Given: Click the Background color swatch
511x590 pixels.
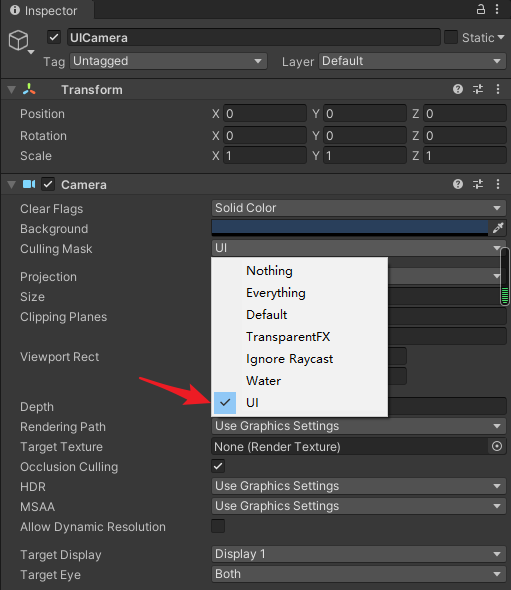Looking at the screenshot, I should point(350,228).
